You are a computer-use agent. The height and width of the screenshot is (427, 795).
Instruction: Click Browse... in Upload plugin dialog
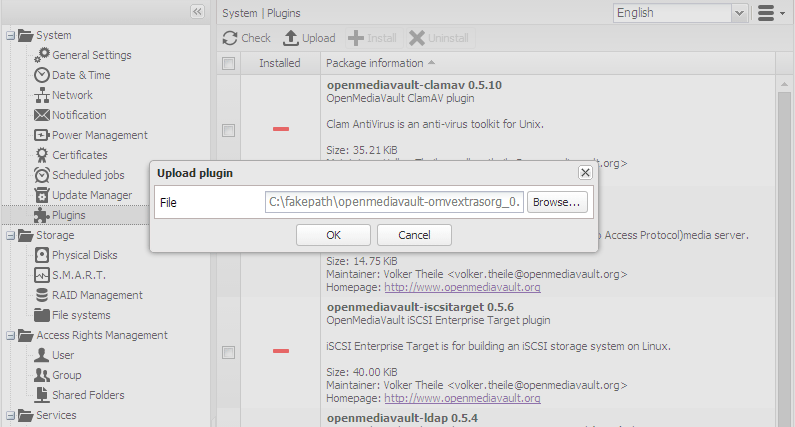[557, 202]
